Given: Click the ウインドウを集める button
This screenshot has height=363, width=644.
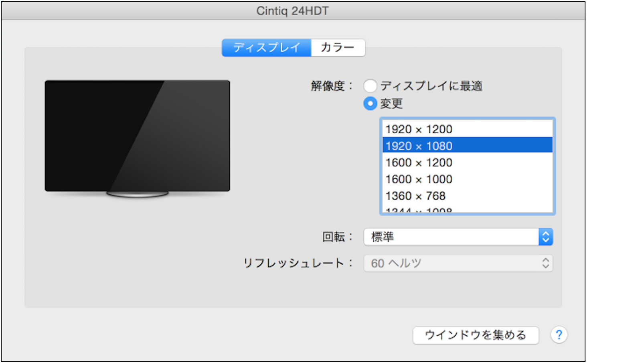Looking at the screenshot, I should pyautogui.click(x=476, y=335).
